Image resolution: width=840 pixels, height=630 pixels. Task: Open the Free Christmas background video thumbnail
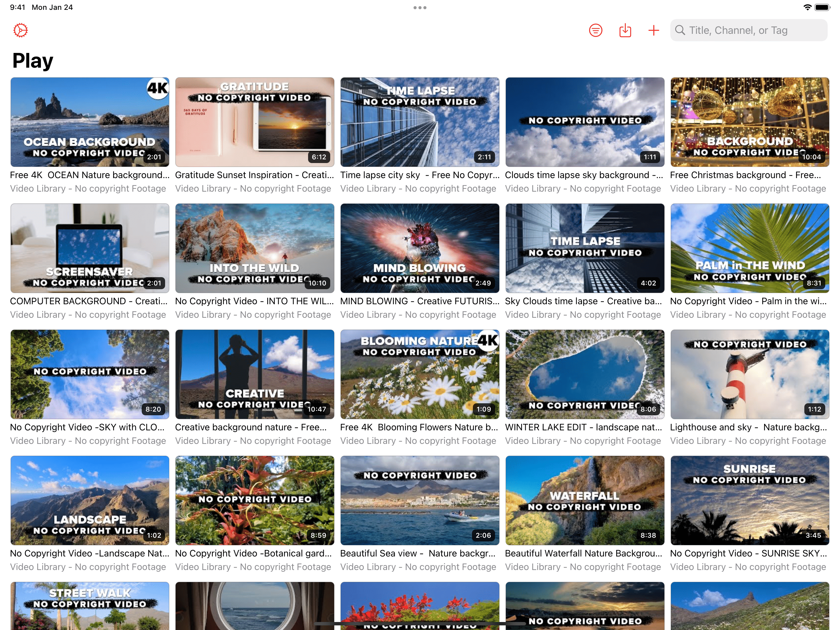(750, 122)
